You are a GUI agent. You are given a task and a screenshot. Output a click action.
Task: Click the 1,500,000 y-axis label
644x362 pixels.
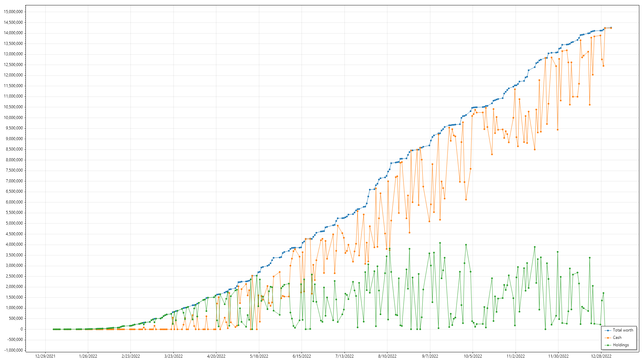[14, 297]
